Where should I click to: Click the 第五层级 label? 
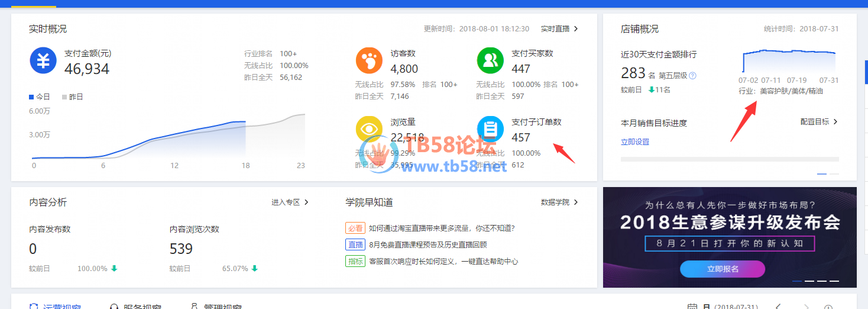pyautogui.click(x=673, y=76)
